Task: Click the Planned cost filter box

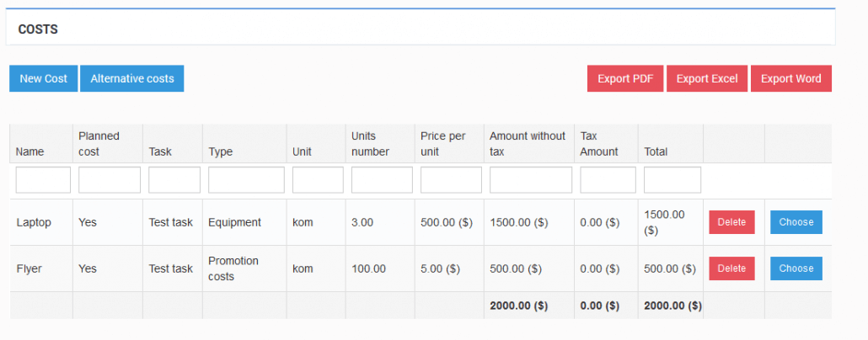Action: pyautogui.click(x=110, y=180)
